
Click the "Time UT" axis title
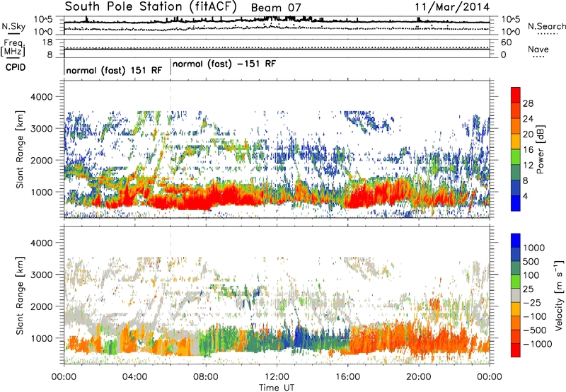click(x=277, y=388)
